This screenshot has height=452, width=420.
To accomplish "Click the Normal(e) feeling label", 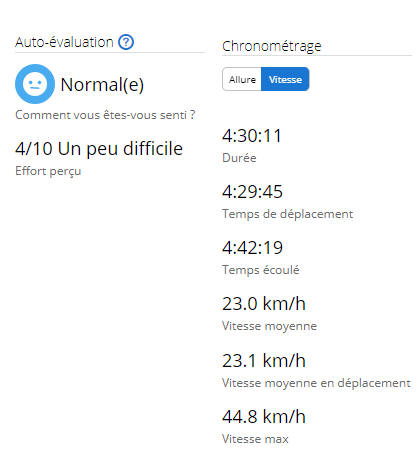I will pyautogui.click(x=102, y=85).
